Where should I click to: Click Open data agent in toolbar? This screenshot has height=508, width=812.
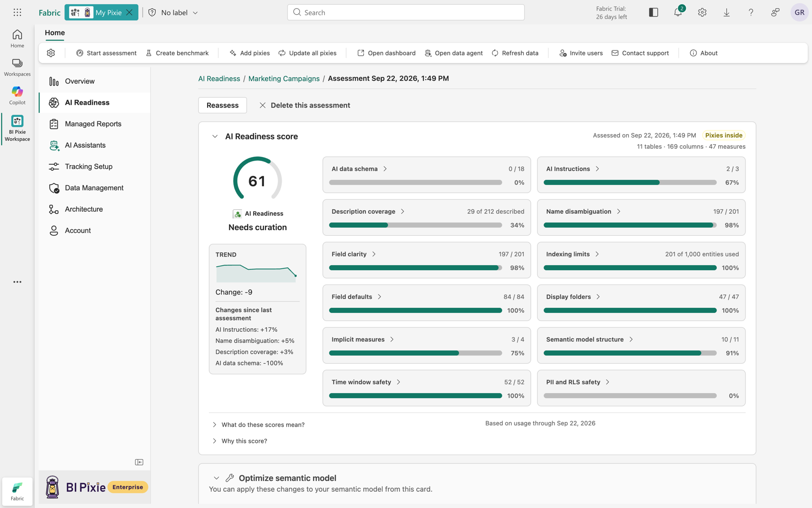coord(453,53)
